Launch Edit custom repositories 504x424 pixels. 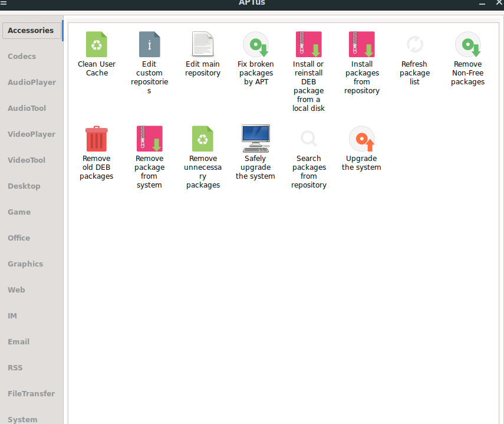[x=150, y=44]
